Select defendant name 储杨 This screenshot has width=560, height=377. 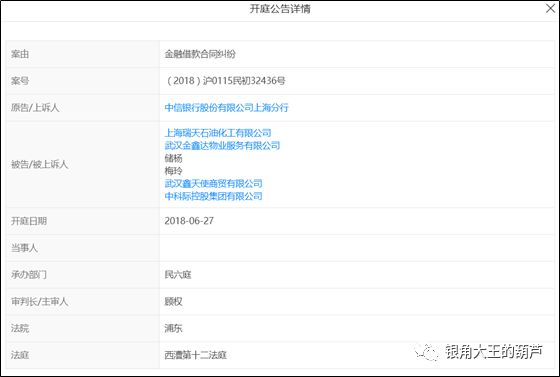point(173,158)
